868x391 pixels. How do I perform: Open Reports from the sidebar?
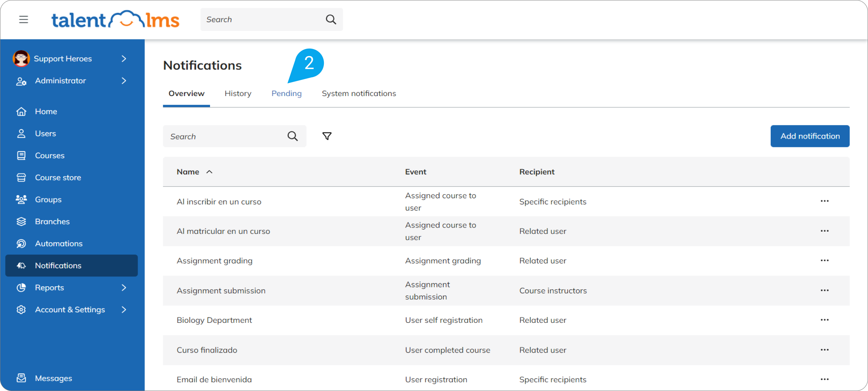tap(49, 287)
